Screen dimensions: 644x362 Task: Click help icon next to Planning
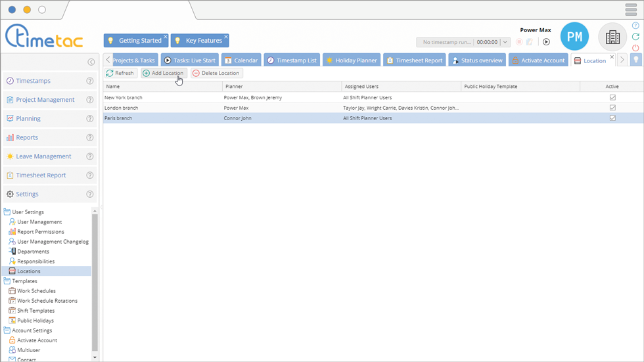click(90, 119)
